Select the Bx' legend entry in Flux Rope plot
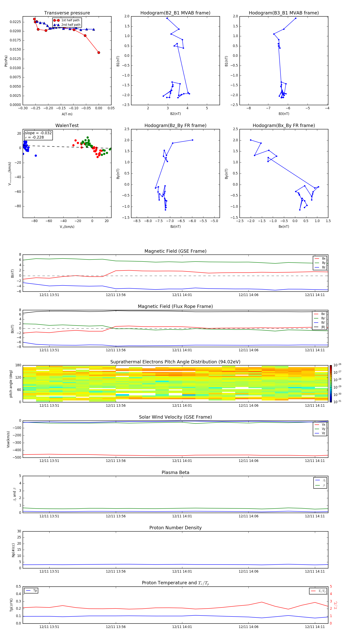The image size is (351, 644). point(320,314)
